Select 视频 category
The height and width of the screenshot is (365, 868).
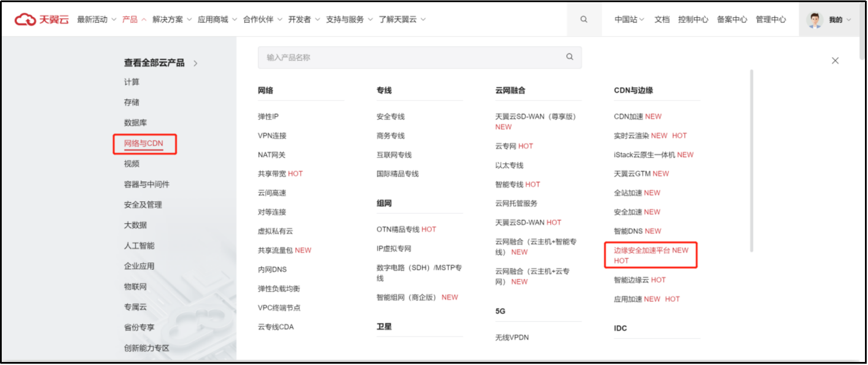click(132, 164)
